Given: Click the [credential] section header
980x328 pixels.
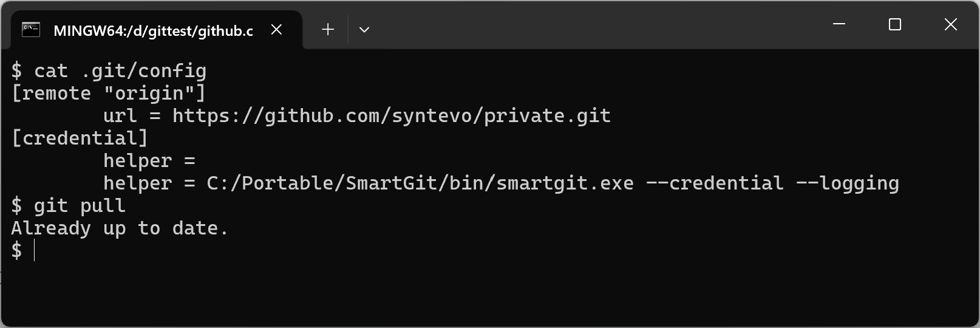Looking at the screenshot, I should click(x=80, y=138).
